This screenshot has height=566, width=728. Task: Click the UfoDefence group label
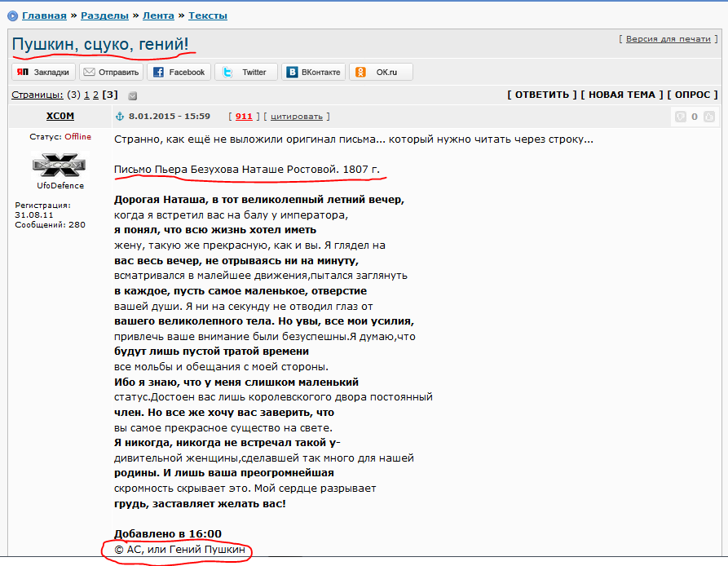pyautogui.click(x=60, y=185)
